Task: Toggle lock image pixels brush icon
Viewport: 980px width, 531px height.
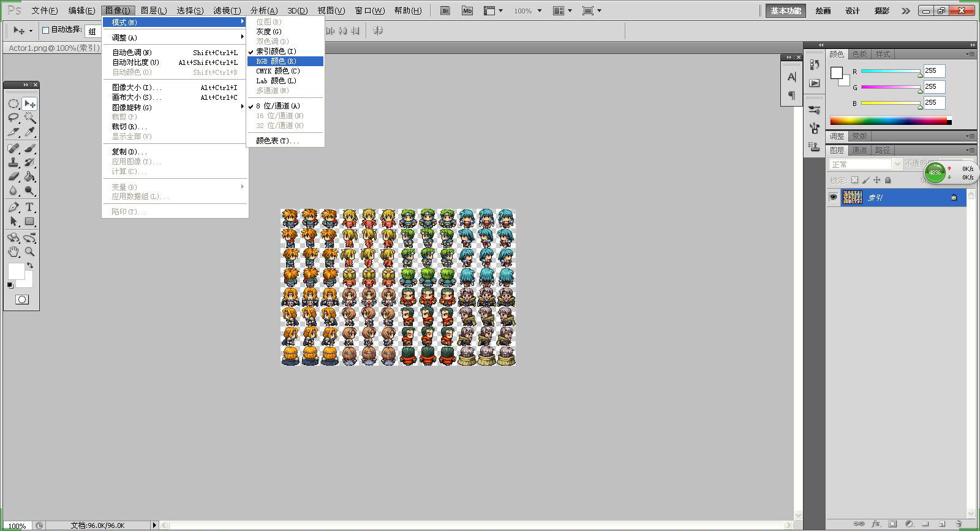Action: [866, 180]
